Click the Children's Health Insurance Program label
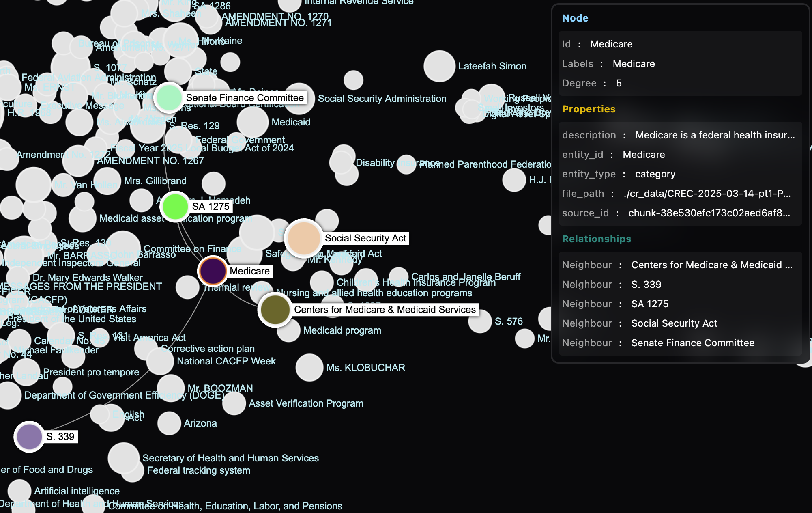Screen dimensions: 812x513 pos(416,282)
